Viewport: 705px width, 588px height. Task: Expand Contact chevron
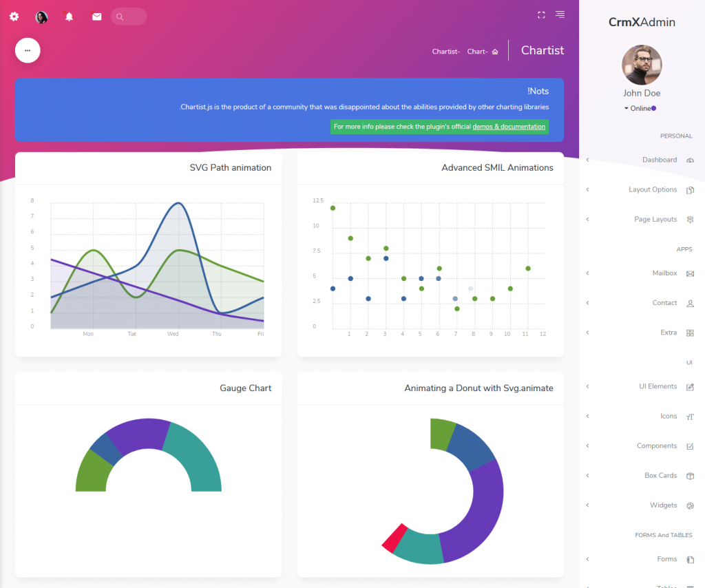click(588, 303)
